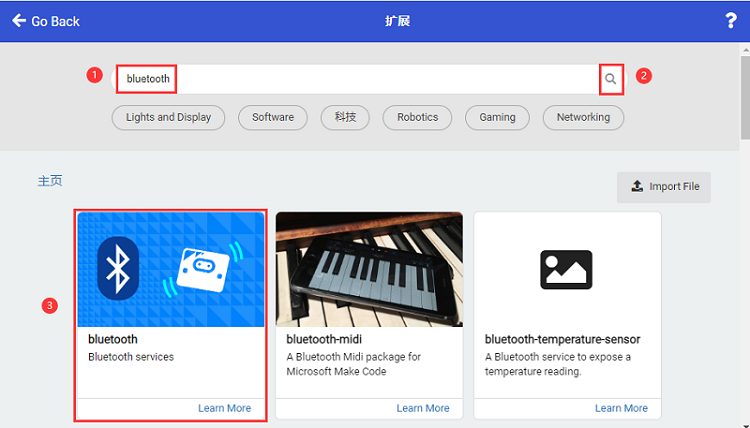Click 'A Bluetooth service to expose' description

point(558,364)
